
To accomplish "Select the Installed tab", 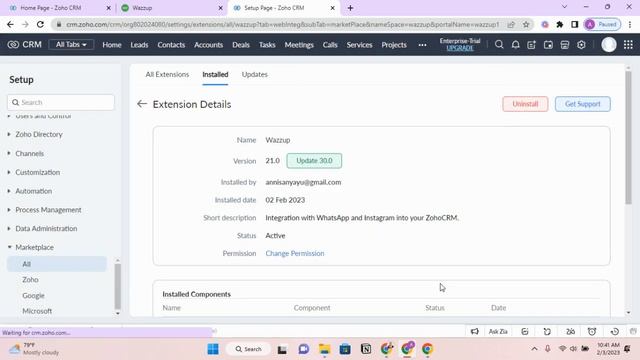I will (x=215, y=74).
